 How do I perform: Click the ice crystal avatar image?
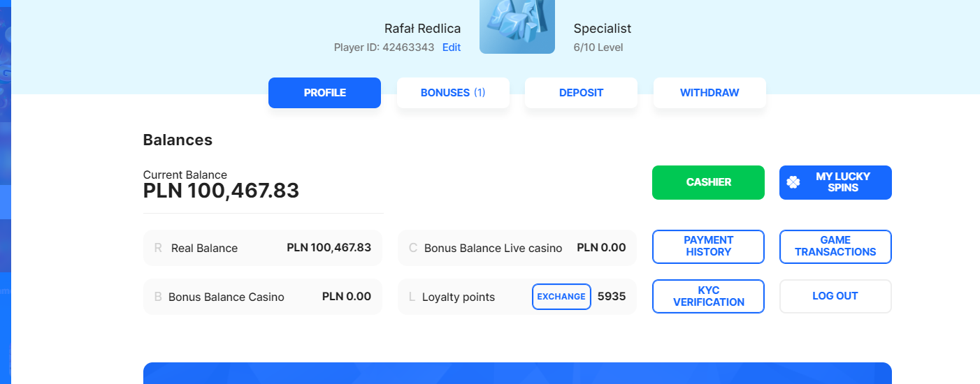click(x=517, y=27)
